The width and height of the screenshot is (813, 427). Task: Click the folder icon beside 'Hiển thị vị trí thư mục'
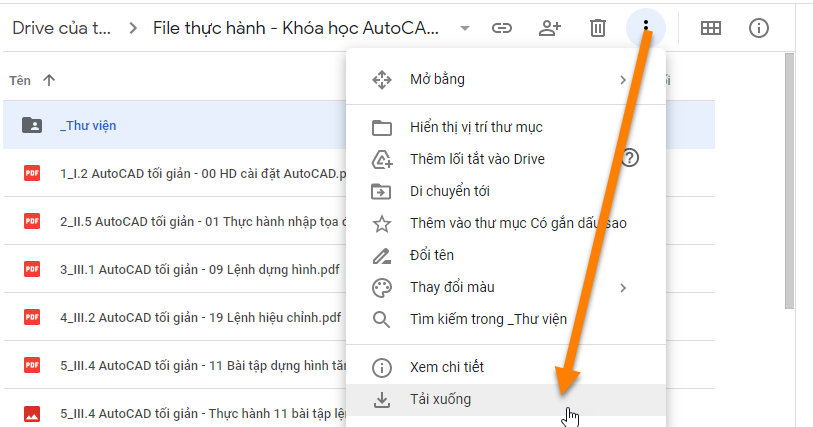point(382,128)
